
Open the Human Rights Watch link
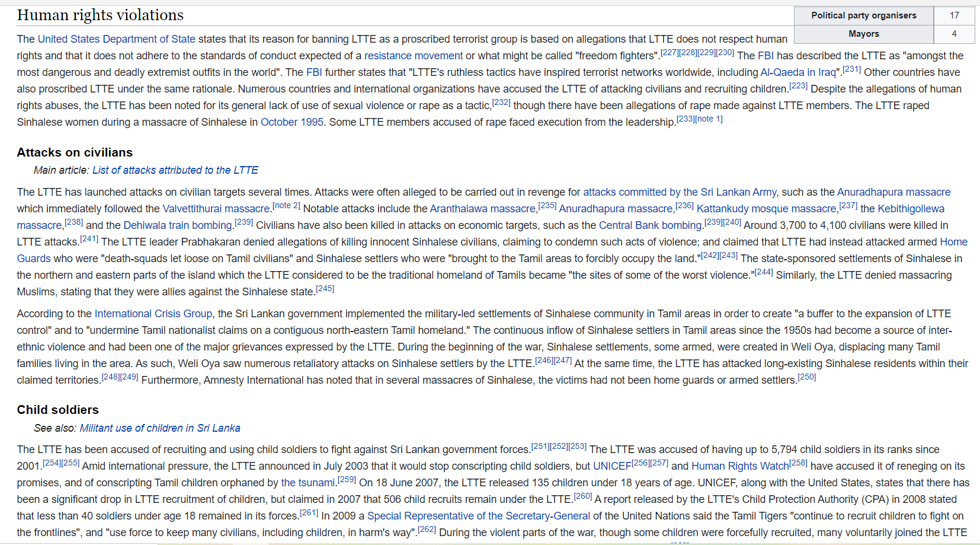point(740,466)
